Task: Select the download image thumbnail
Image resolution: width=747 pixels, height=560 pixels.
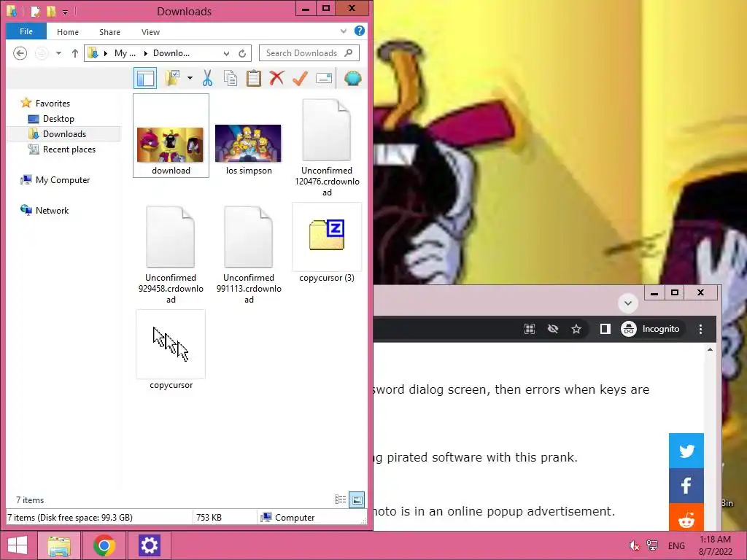Action: coord(171,136)
